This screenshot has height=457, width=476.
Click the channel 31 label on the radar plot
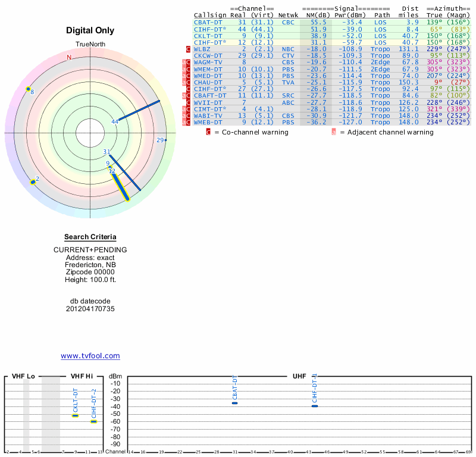(x=107, y=152)
